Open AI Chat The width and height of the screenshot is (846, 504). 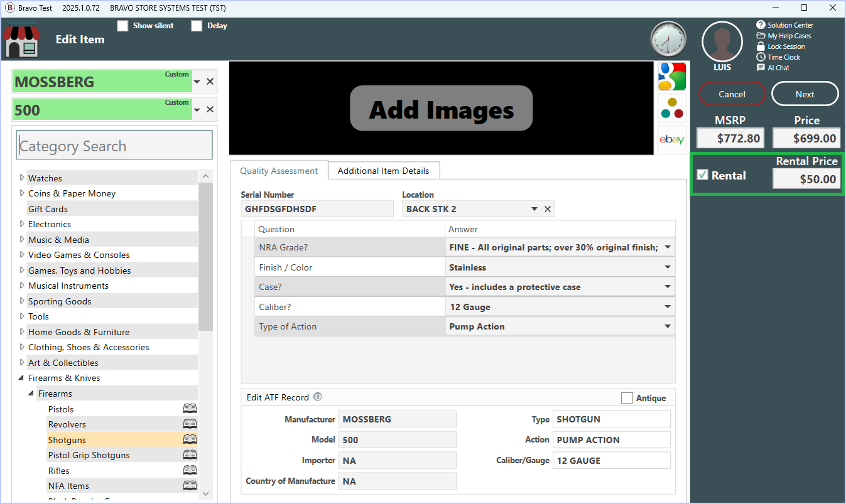click(x=773, y=68)
